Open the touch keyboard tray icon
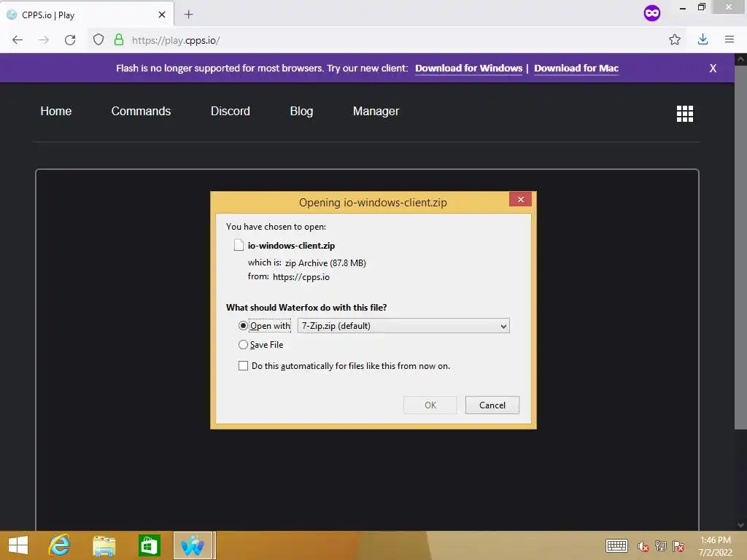 pyautogui.click(x=616, y=545)
